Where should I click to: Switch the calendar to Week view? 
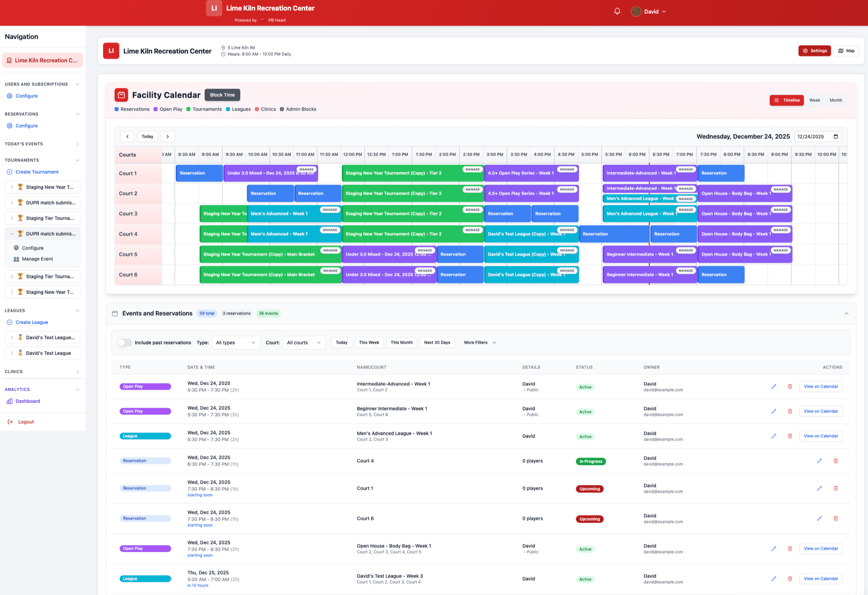(x=815, y=100)
